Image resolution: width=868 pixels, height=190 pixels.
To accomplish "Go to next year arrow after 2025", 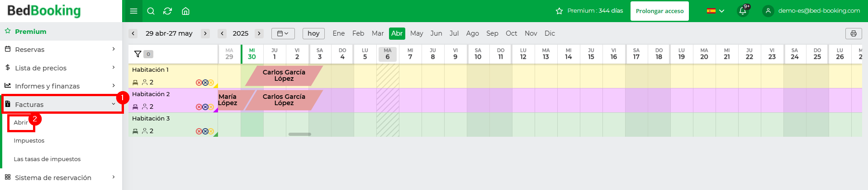I will 259,33.
